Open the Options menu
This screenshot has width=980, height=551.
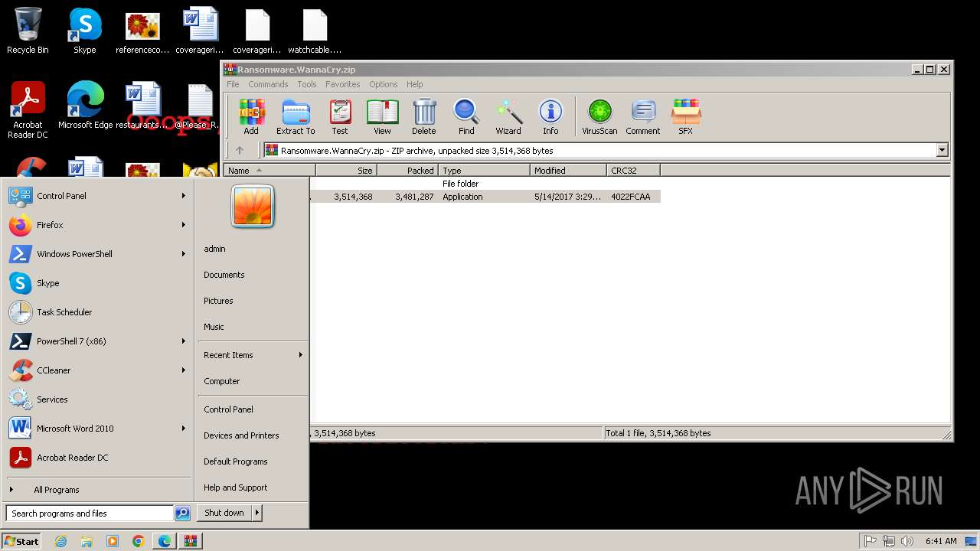click(383, 84)
